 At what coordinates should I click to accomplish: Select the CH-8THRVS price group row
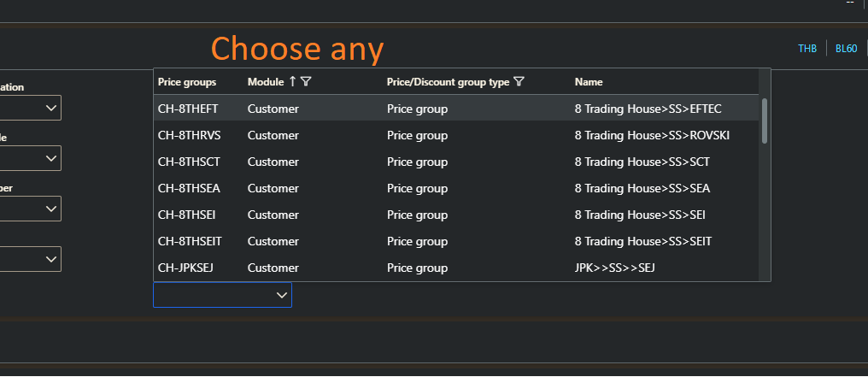coord(456,136)
